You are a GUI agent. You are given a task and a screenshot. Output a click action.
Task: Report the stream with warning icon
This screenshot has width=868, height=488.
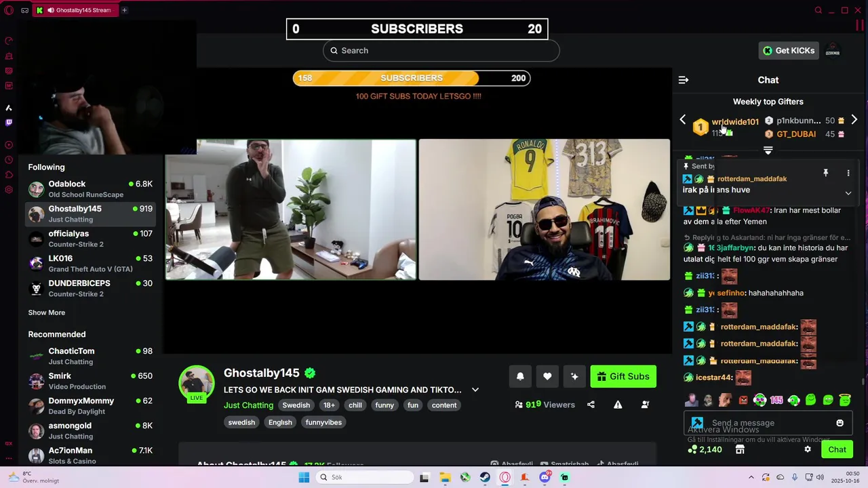pyautogui.click(x=618, y=405)
